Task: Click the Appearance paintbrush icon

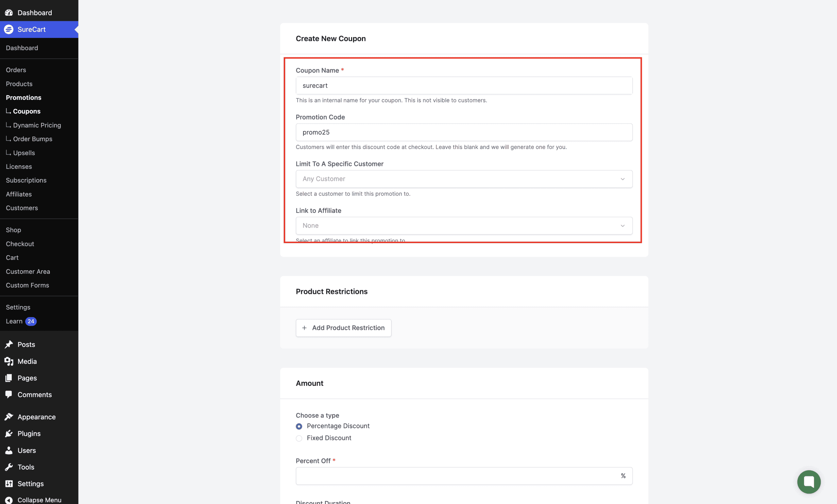Action: [x=9, y=417]
